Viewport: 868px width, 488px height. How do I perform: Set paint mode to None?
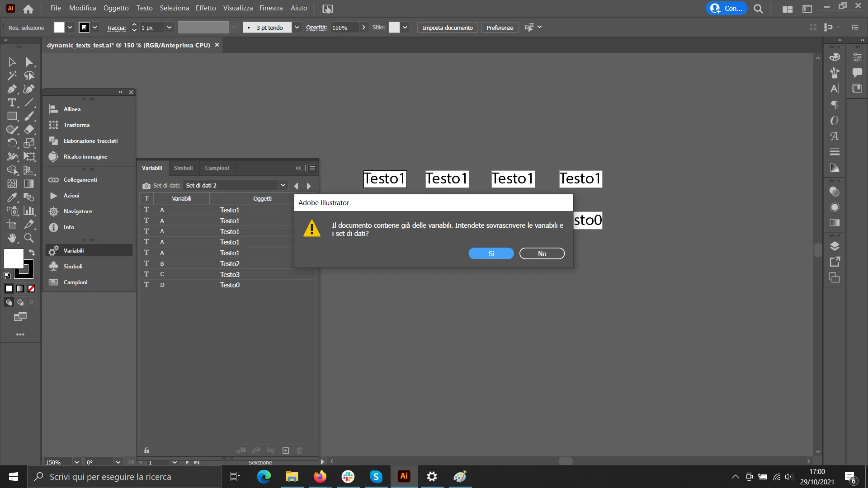pyautogui.click(x=31, y=288)
